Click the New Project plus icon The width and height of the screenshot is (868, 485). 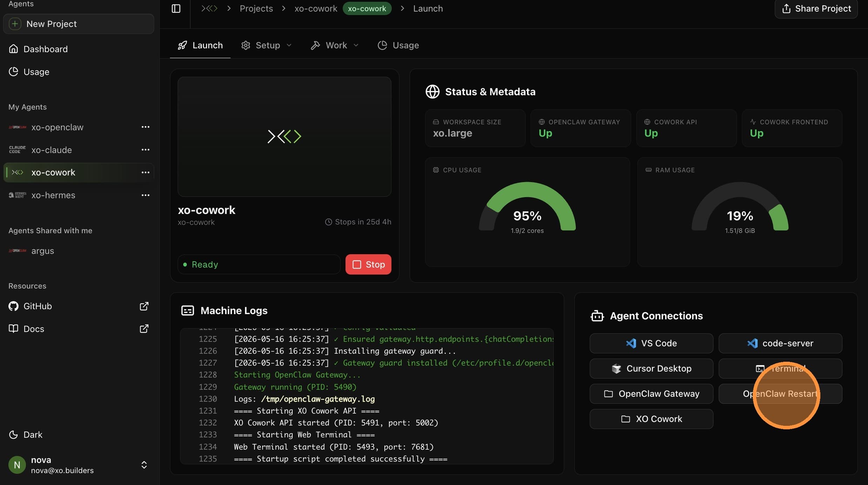pyautogui.click(x=15, y=24)
